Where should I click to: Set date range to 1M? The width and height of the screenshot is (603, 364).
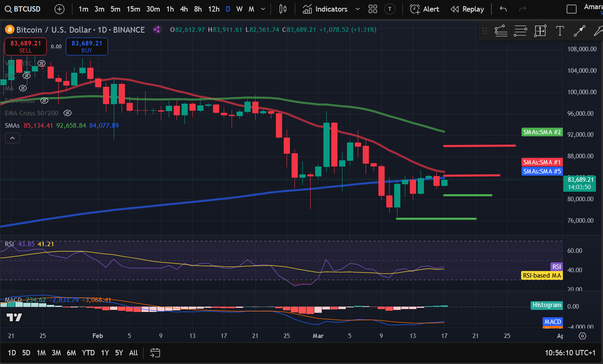click(x=41, y=353)
